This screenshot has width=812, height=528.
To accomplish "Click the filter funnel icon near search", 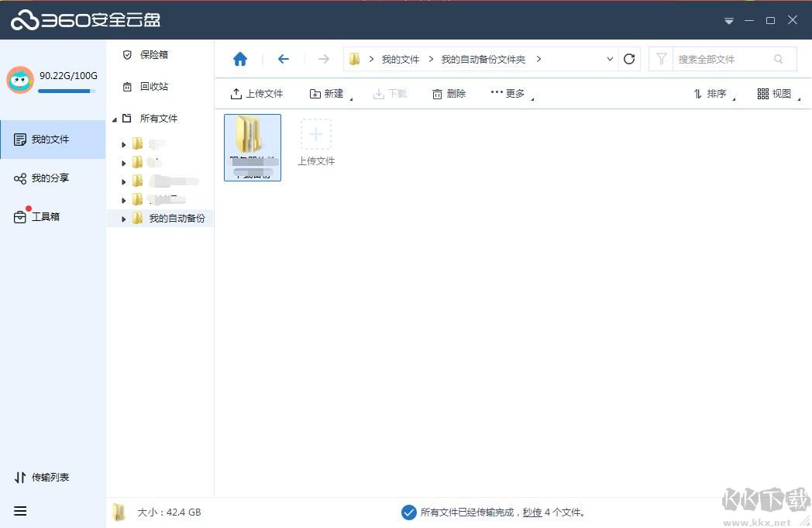I will (x=661, y=58).
